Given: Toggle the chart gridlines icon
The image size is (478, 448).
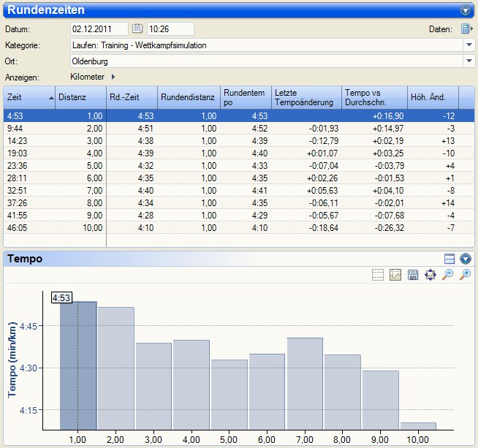Looking at the screenshot, I should click(378, 275).
